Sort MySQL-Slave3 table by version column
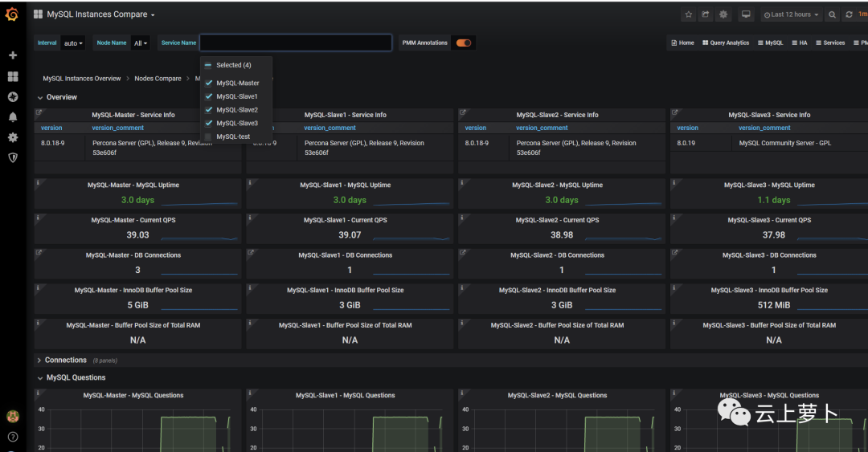 687,128
